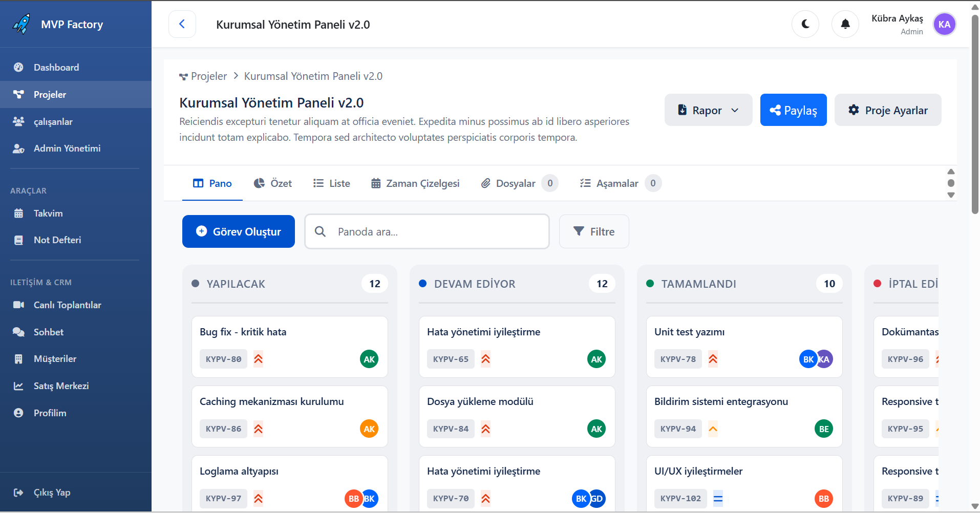The height and width of the screenshot is (513, 980).
Task: Open the notifications bell
Action: pos(844,24)
